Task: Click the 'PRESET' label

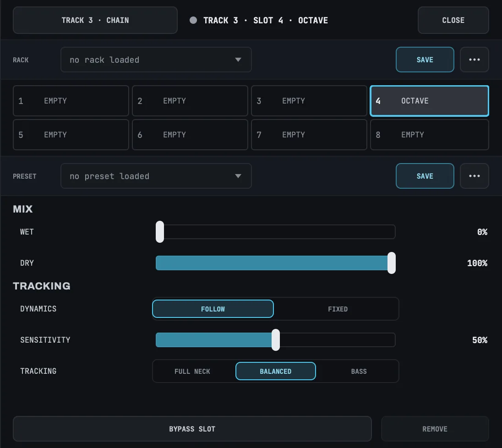Action: click(x=25, y=176)
